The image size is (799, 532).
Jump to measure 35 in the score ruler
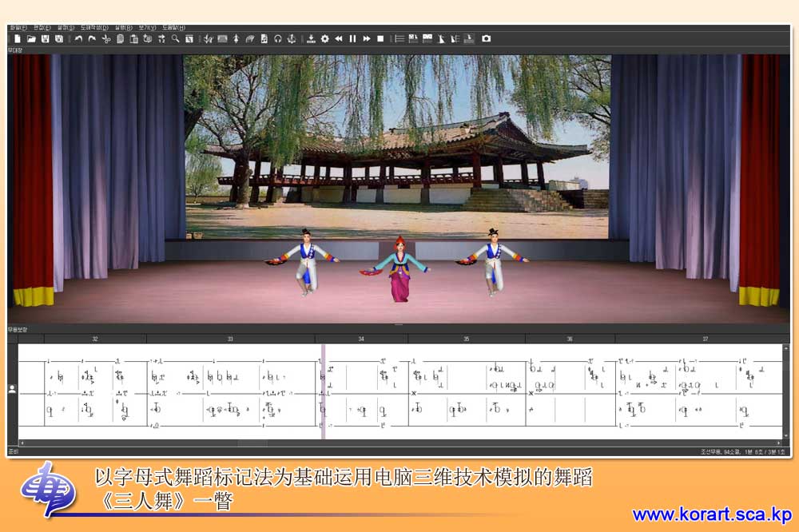click(467, 339)
